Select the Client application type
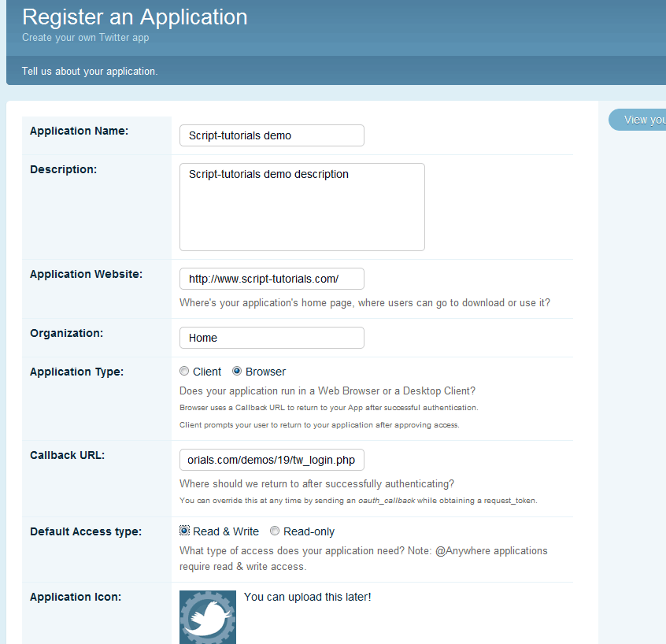 pyautogui.click(x=184, y=372)
